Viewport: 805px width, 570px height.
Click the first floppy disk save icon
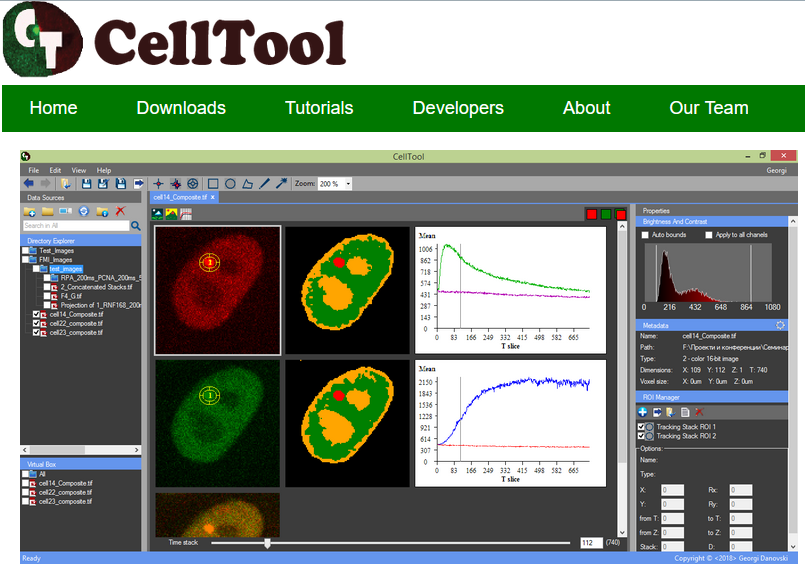coord(86,183)
